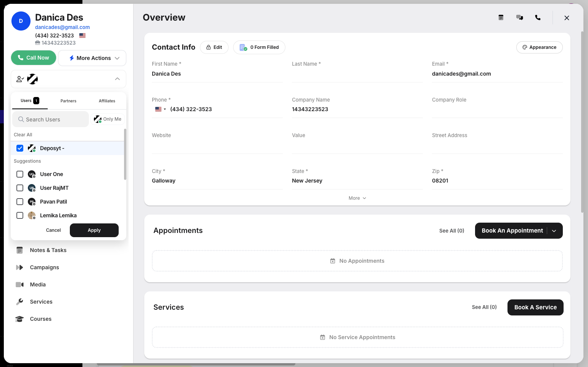Click Lemika Lemika profile photo
588x367 pixels.
pyautogui.click(x=32, y=215)
